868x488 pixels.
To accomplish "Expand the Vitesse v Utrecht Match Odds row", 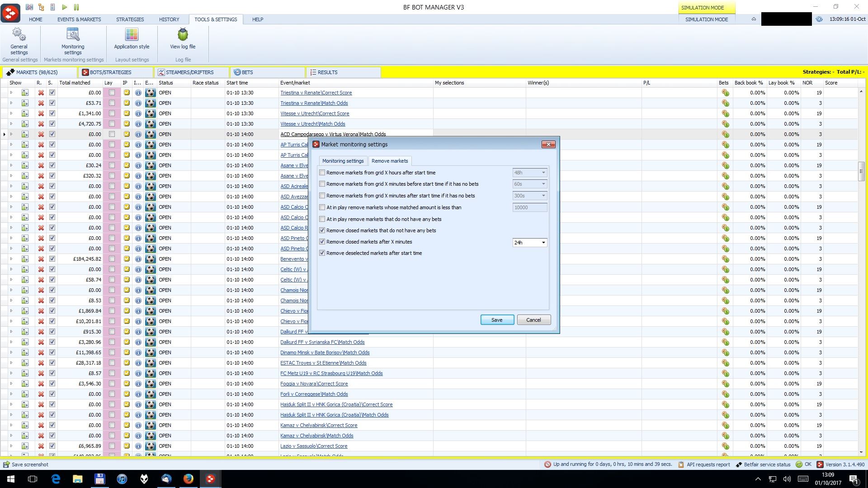I will coord(11,124).
